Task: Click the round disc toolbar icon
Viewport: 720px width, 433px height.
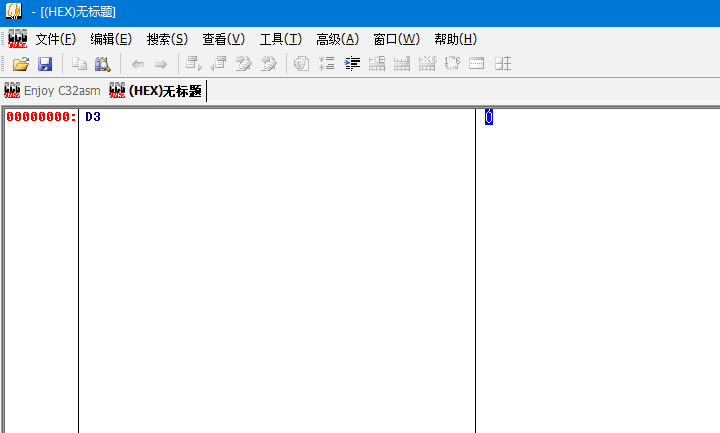Action: point(301,63)
